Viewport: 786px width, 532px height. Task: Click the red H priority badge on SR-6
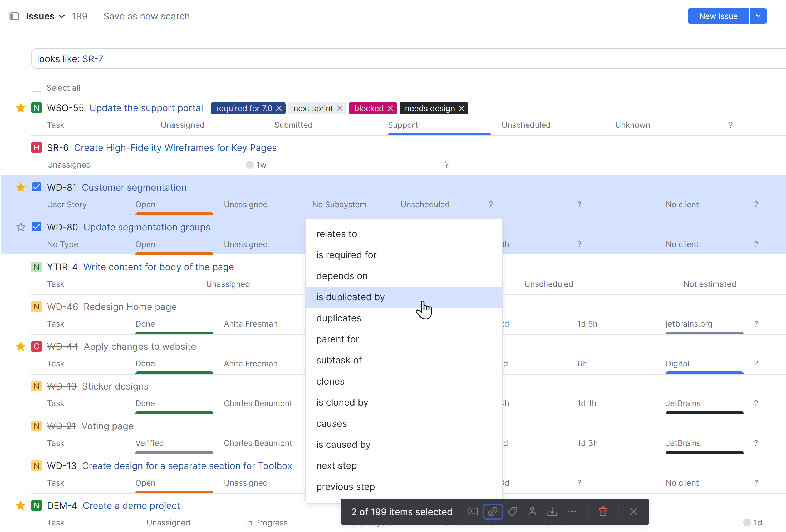pyautogui.click(x=37, y=147)
